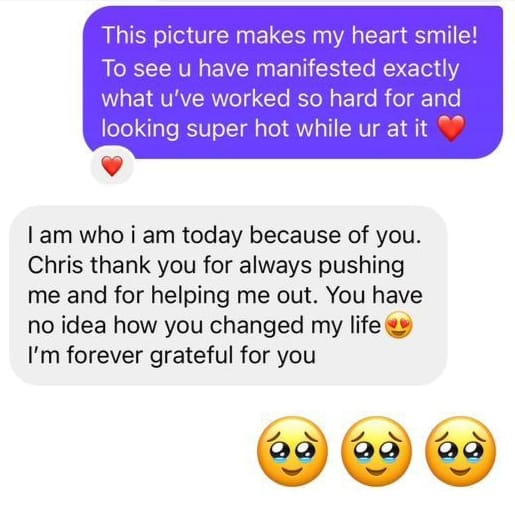Select the first pleading face emoji
The image size is (515, 505).
(292, 451)
